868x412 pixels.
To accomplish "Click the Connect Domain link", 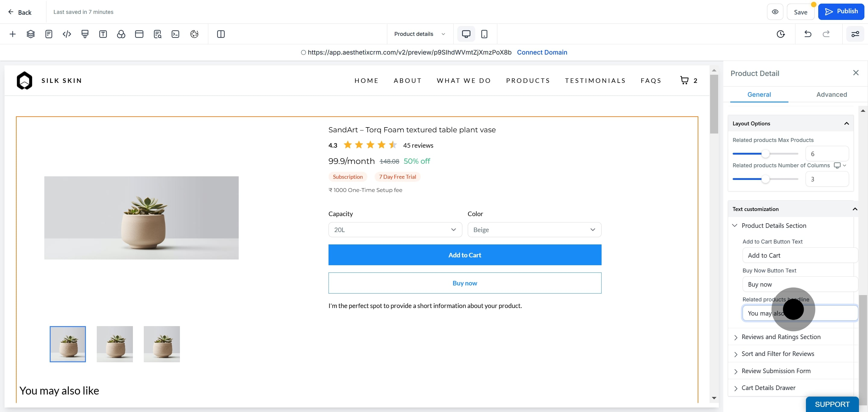I will [542, 52].
